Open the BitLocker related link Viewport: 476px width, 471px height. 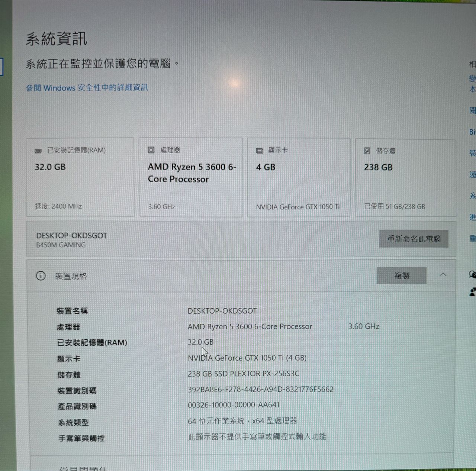coord(472,132)
